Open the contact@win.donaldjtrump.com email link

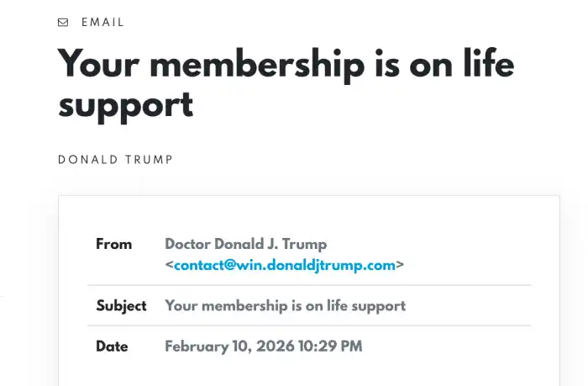(x=284, y=265)
